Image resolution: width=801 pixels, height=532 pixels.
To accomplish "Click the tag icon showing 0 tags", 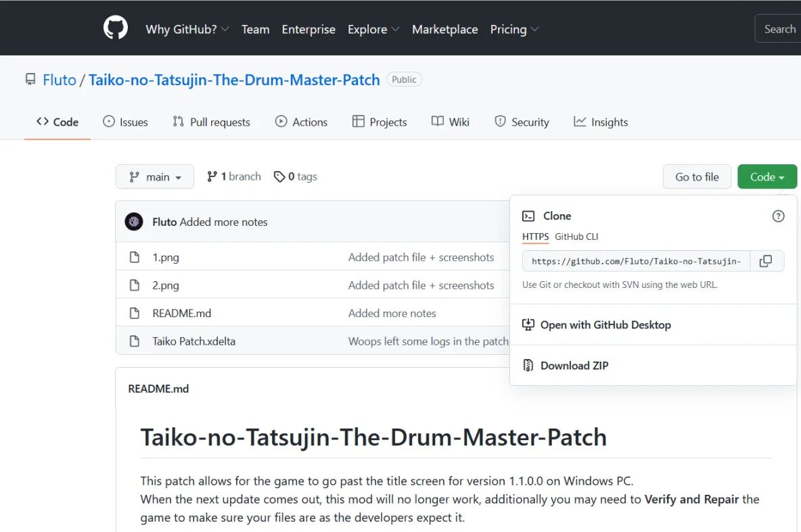I will point(279,176).
